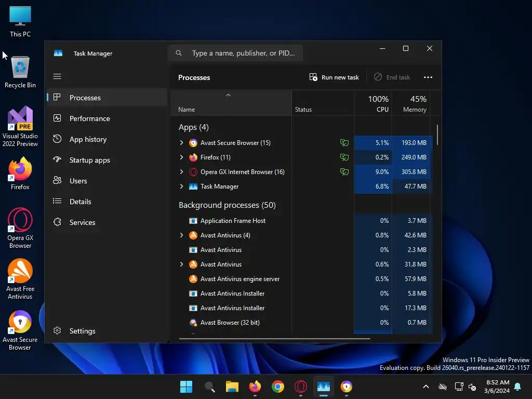Open the App history page
The image size is (532, 399).
pyautogui.click(x=107, y=139)
